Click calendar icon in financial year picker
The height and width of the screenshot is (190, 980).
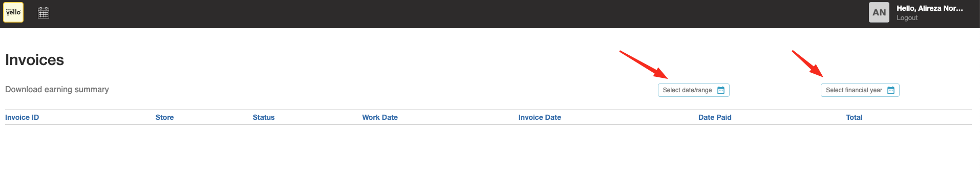pyautogui.click(x=891, y=90)
